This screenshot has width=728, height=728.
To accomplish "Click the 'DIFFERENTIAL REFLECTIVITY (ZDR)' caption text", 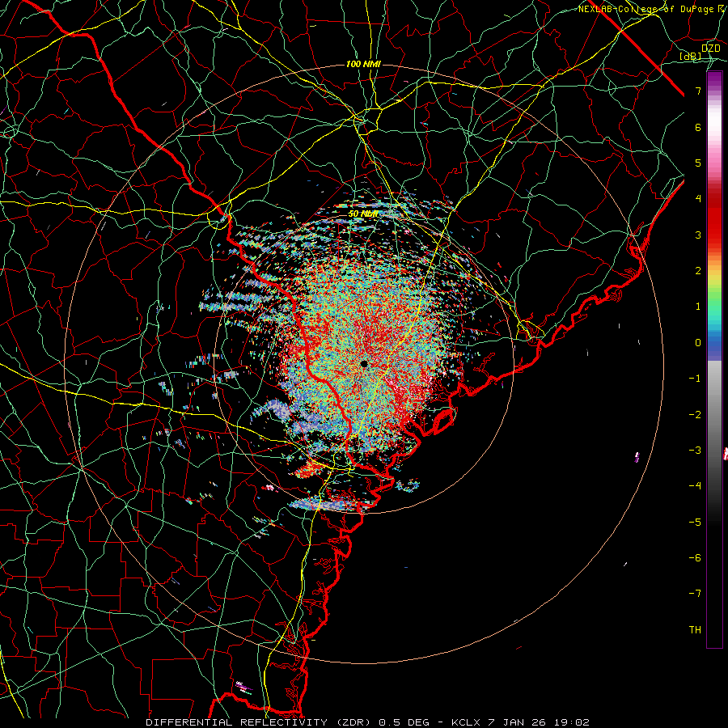I will [260, 722].
